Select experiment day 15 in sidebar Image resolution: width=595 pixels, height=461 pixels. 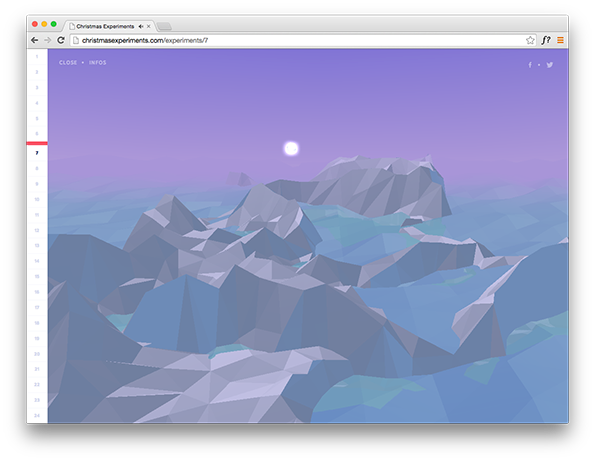[x=37, y=277]
